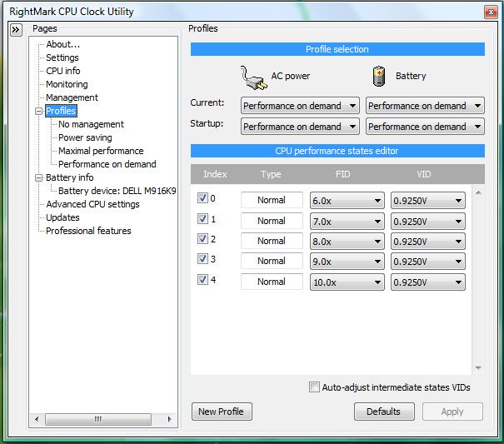Open Startup Battery profile dropdown
This screenshot has height=444, width=504.
coord(425,127)
